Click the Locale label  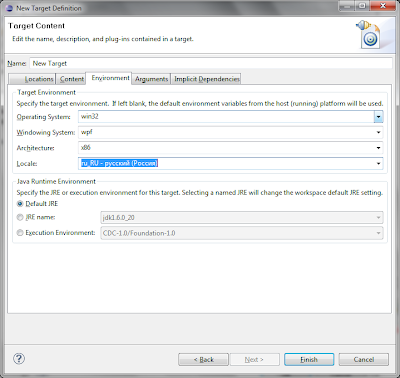pyautogui.click(x=27, y=163)
